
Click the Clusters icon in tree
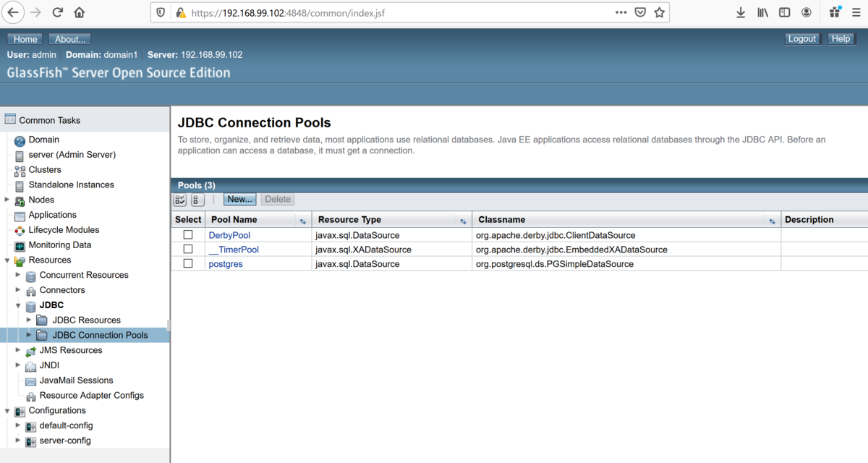coord(20,170)
